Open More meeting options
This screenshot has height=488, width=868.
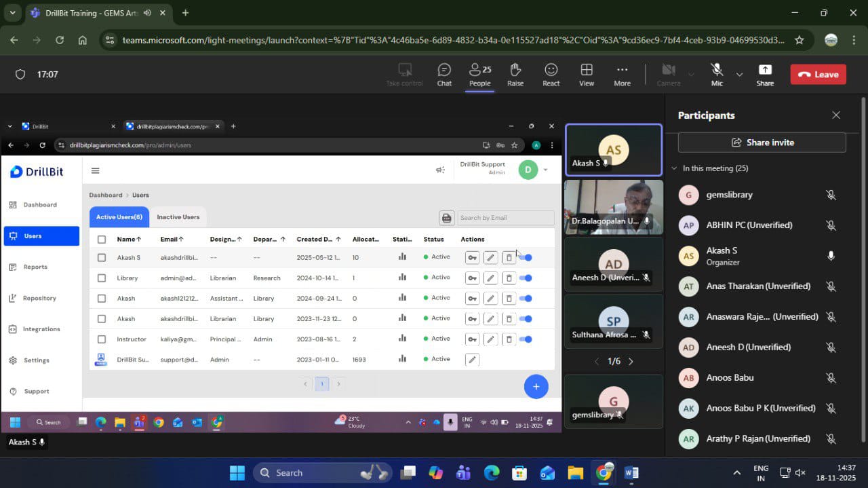(x=622, y=74)
